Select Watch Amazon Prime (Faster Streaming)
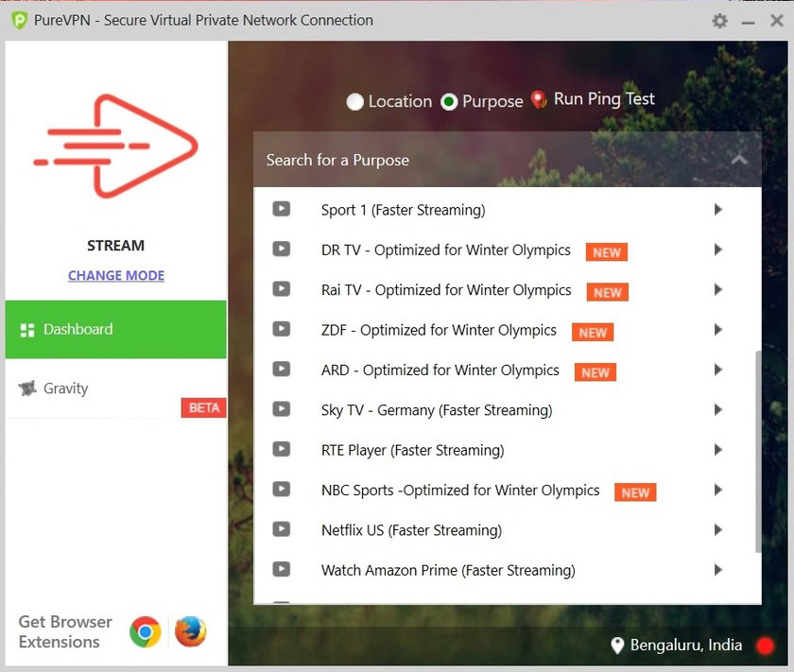 448,570
